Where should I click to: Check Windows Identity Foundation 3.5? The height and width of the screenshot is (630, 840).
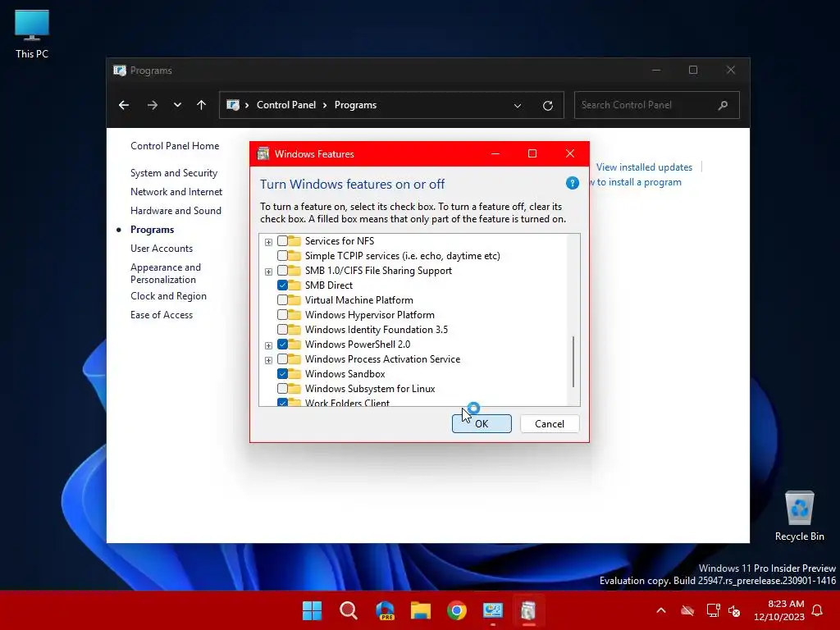pyautogui.click(x=282, y=330)
